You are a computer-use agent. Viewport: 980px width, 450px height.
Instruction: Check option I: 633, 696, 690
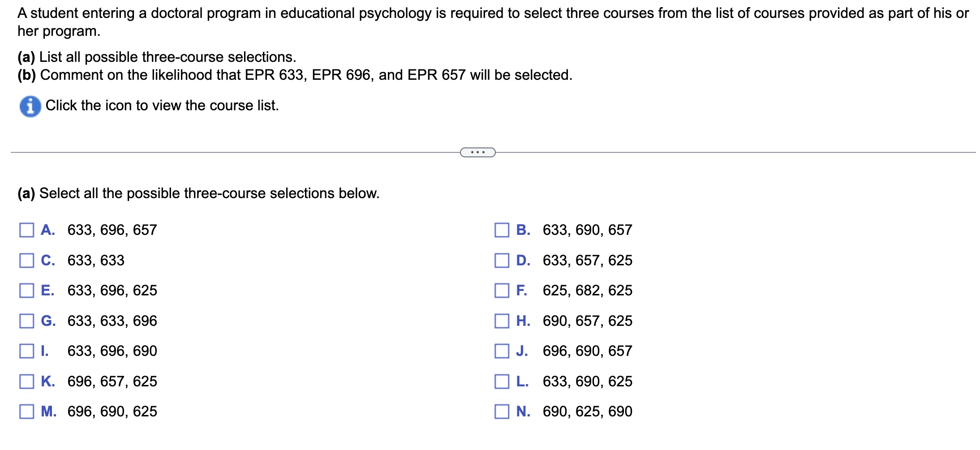point(27,351)
